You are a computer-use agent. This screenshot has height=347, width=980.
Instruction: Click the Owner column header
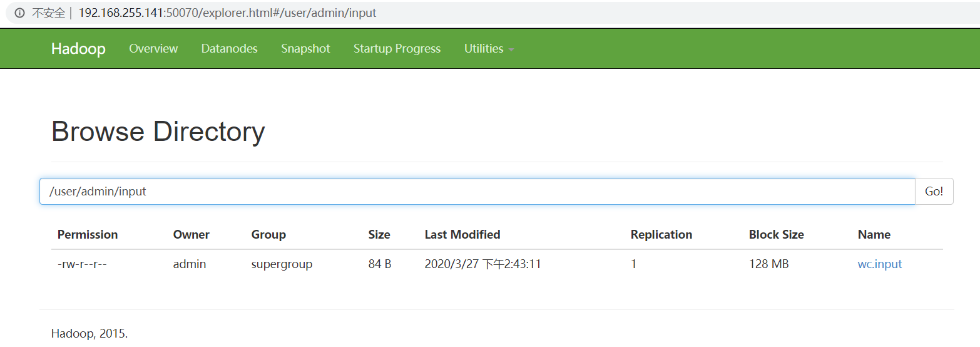click(x=191, y=235)
